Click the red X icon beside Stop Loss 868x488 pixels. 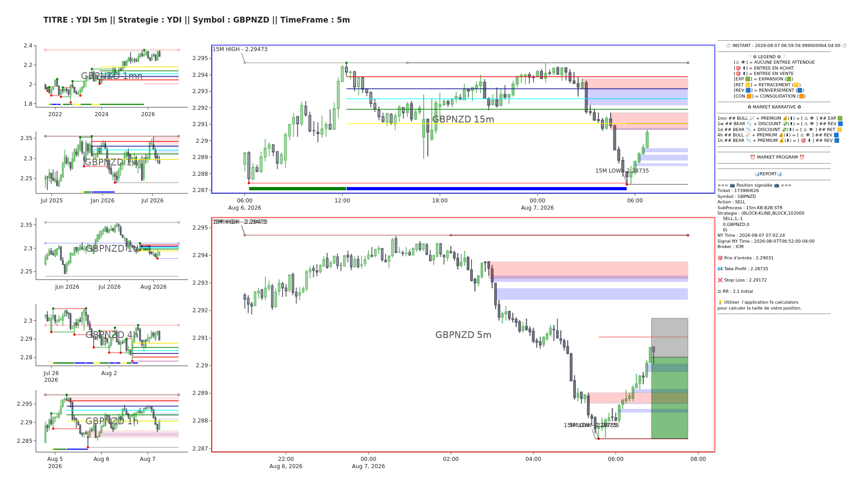pyautogui.click(x=720, y=280)
